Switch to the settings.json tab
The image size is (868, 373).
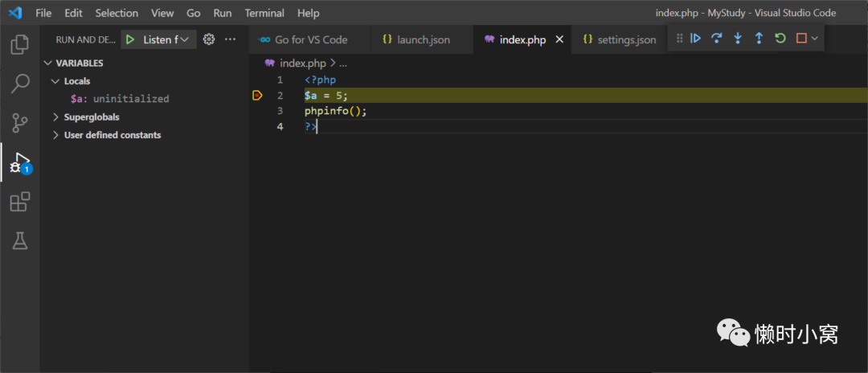pyautogui.click(x=620, y=39)
